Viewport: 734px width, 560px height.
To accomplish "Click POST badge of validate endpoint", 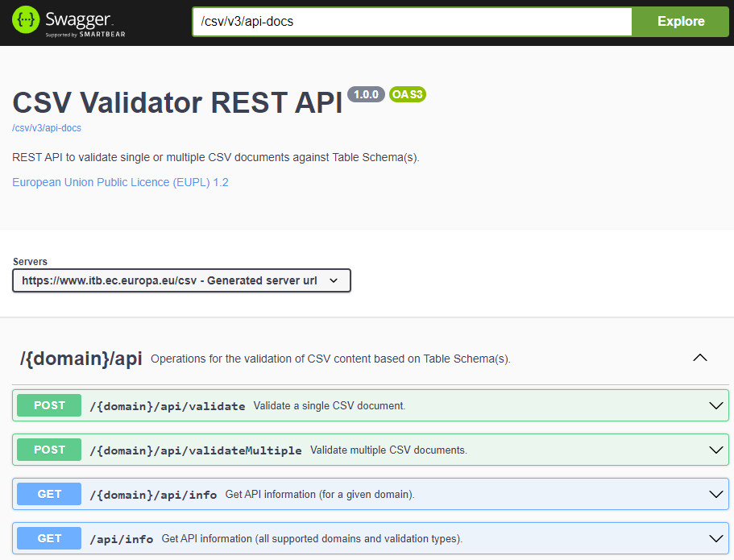I will click(x=49, y=405).
